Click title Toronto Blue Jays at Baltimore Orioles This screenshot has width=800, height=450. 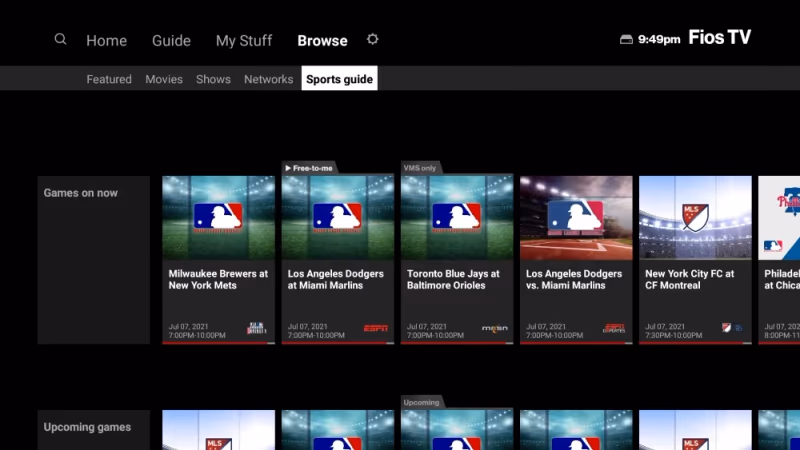pyautogui.click(x=453, y=280)
